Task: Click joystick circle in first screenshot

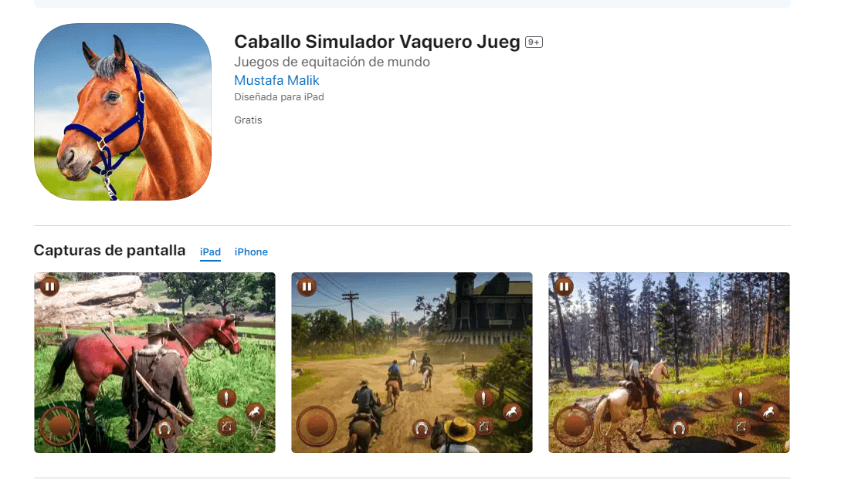Action: click(59, 426)
